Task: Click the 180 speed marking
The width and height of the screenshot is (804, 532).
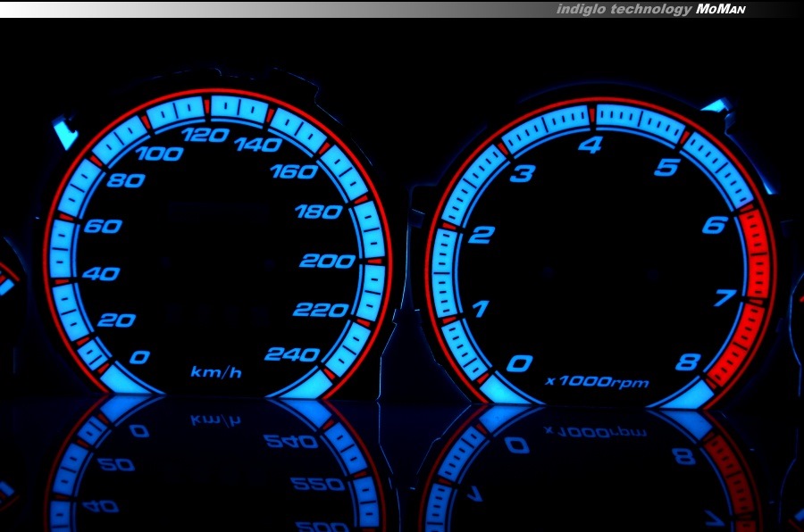Action: pyautogui.click(x=318, y=212)
